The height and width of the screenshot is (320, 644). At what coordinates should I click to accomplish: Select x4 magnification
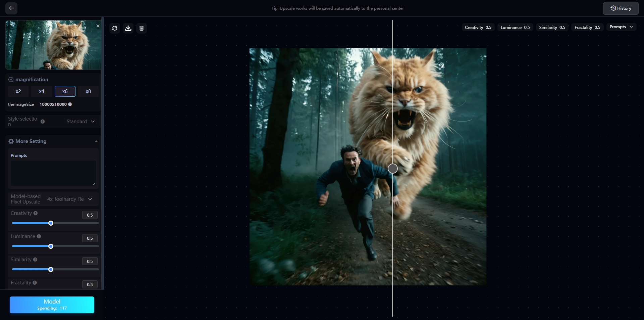click(42, 91)
